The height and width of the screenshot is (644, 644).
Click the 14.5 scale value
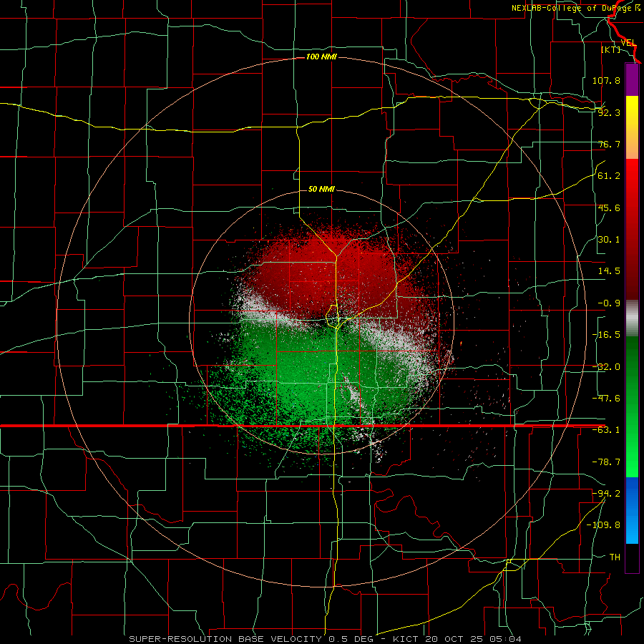tap(609, 271)
